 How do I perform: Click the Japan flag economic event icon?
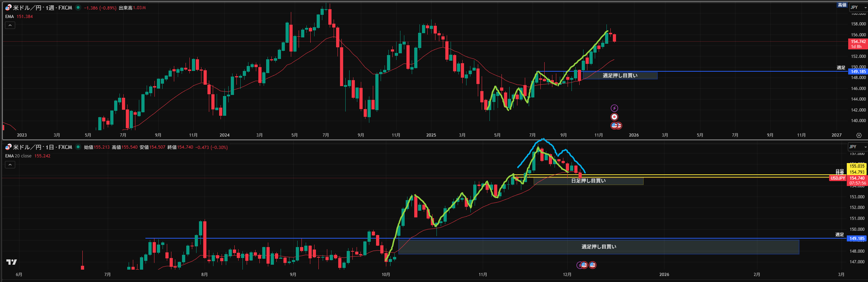[614, 117]
